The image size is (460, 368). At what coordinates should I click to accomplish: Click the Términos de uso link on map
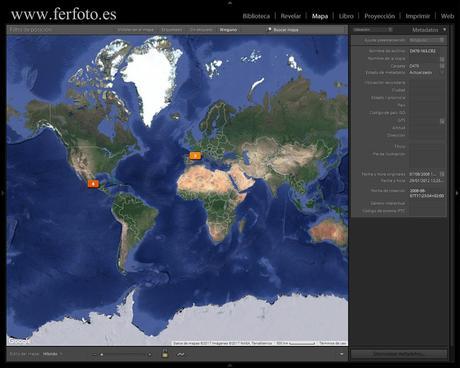click(332, 343)
